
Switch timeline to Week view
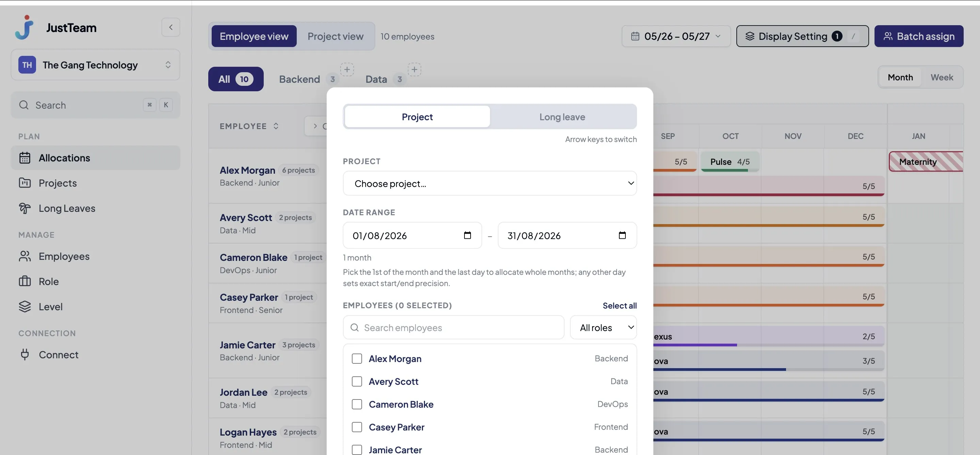(942, 77)
